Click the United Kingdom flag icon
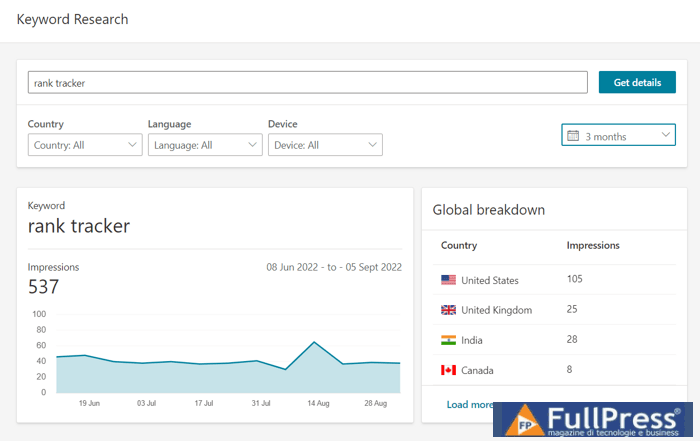 pyautogui.click(x=448, y=310)
